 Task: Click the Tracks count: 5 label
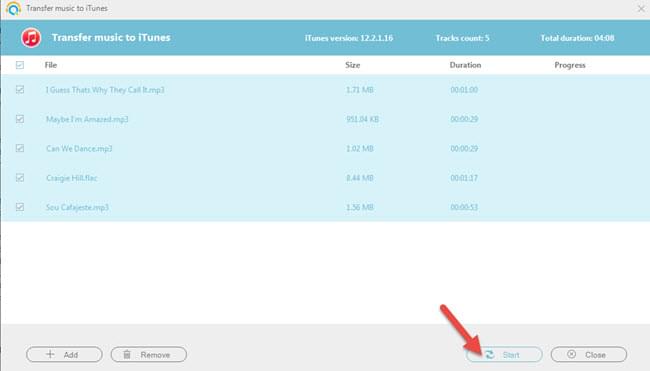pos(462,38)
